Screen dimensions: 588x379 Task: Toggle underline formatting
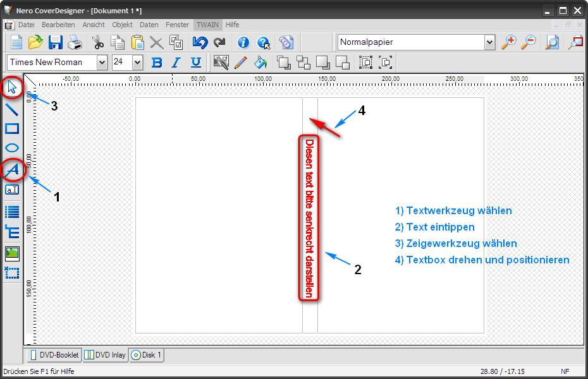(x=196, y=63)
